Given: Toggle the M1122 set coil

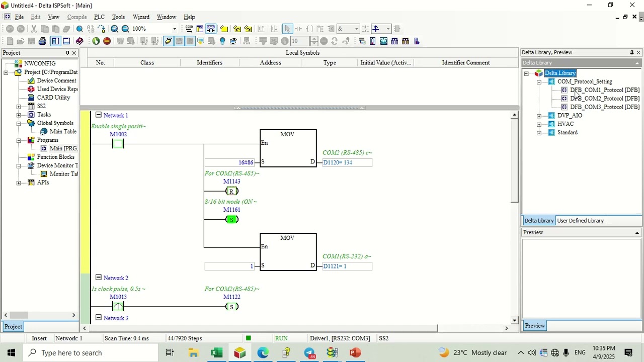Looking at the screenshot, I should [x=231, y=307].
